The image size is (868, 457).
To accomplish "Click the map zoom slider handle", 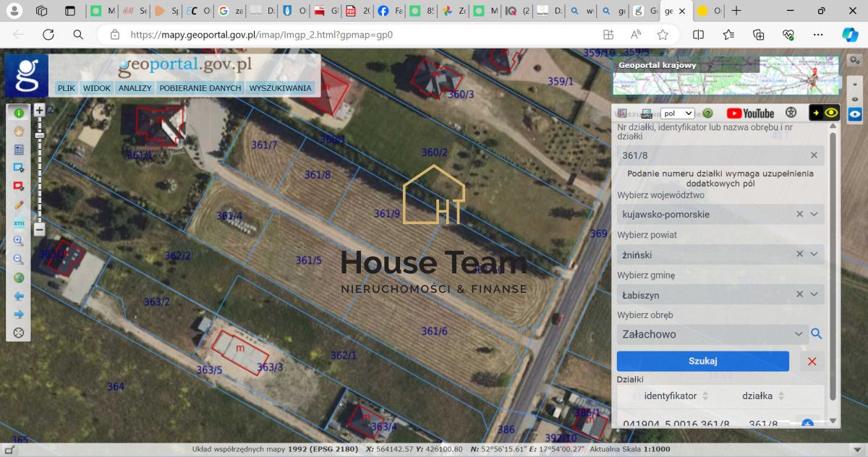I will pyautogui.click(x=39, y=135).
